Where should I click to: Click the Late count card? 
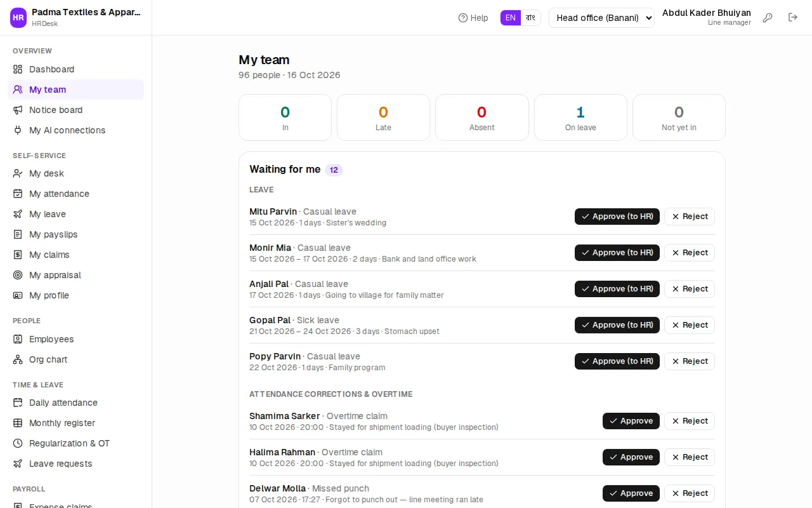point(383,117)
